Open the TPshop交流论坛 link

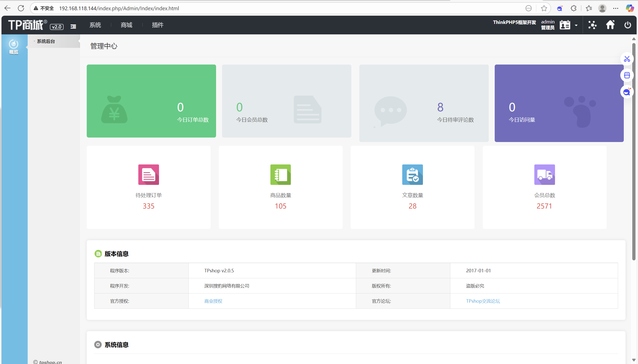(x=483, y=301)
